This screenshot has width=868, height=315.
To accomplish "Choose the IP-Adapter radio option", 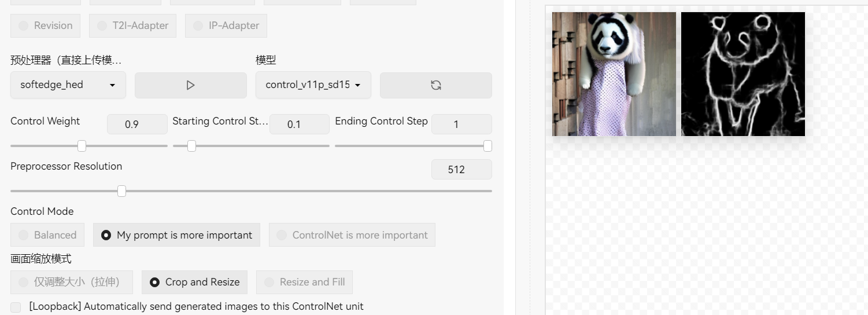I will pos(198,25).
